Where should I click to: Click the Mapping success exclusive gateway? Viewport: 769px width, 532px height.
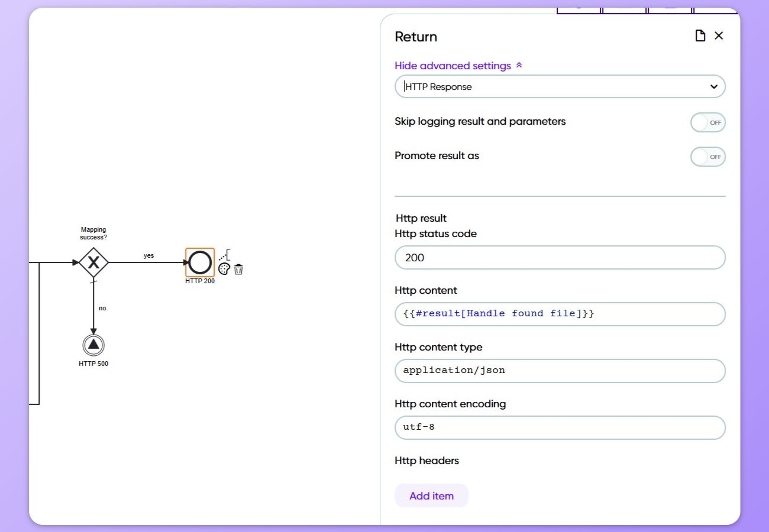click(93, 262)
